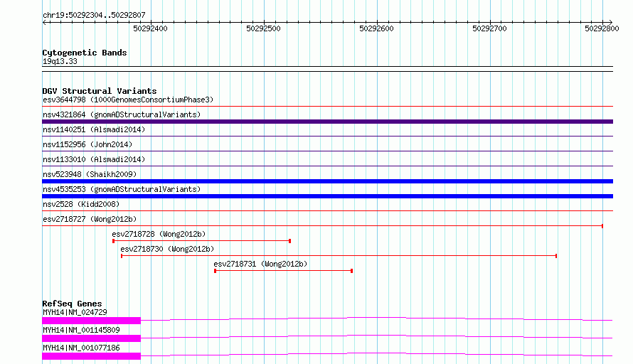Click ruler position label 50292500
This screenshot has width=633, height=364.
263,28
